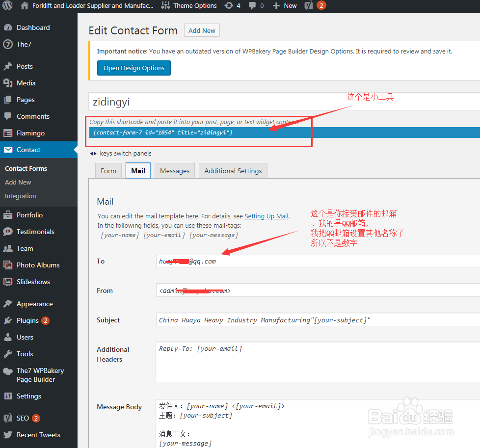Click the Recent Tweets bird icon
Screen dimensions: 480x448
click(8, 435)
